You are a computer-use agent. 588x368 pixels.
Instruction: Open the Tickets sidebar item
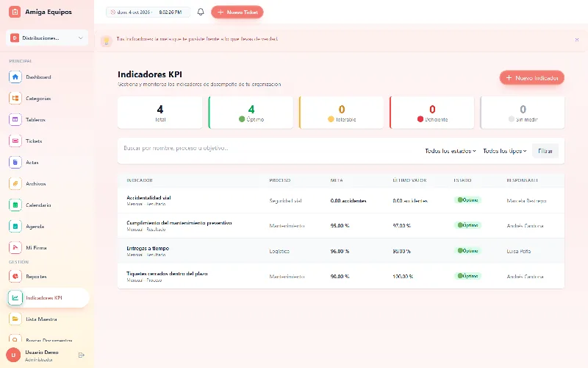click(47, 141)
